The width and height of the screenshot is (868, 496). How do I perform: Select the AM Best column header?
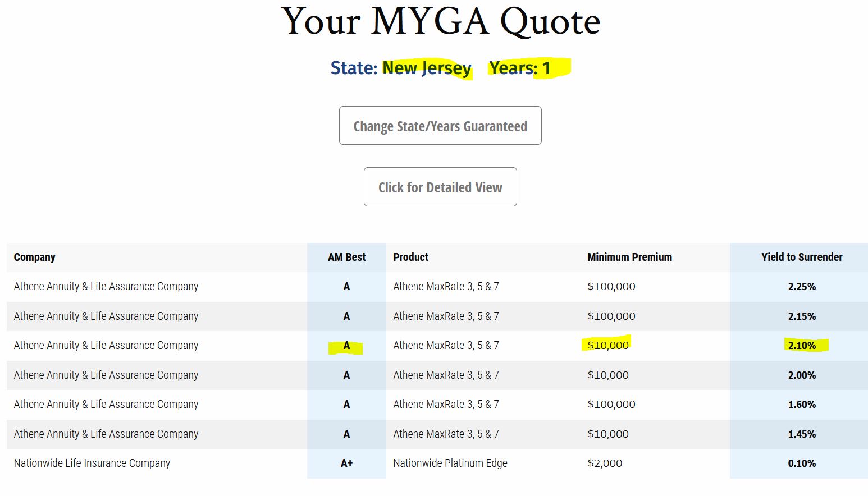click(346, 257)
